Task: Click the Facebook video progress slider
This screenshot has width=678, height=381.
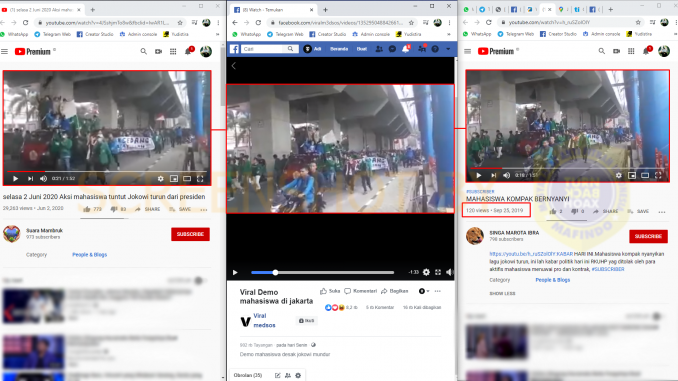Action: point(323,272)
